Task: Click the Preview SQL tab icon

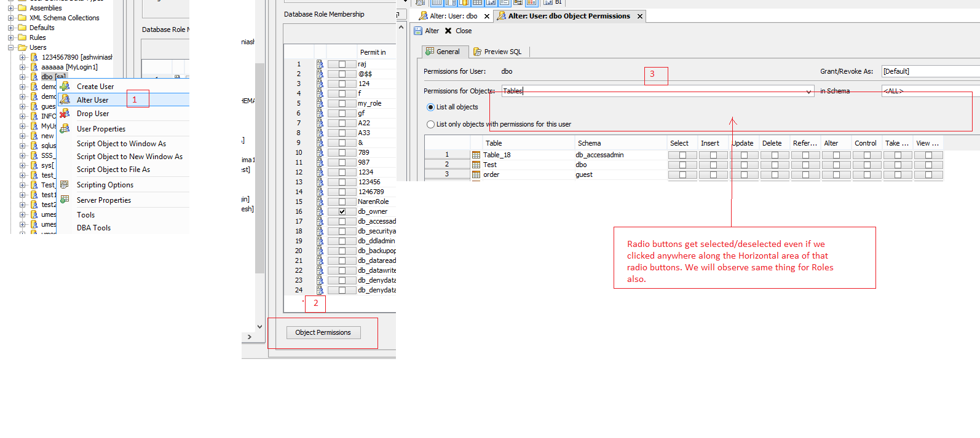Action: coord(477,52)
